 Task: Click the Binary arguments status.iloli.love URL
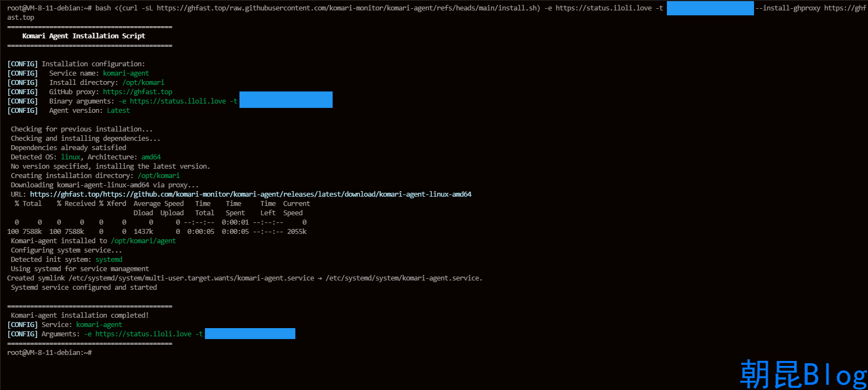(178, 101)
